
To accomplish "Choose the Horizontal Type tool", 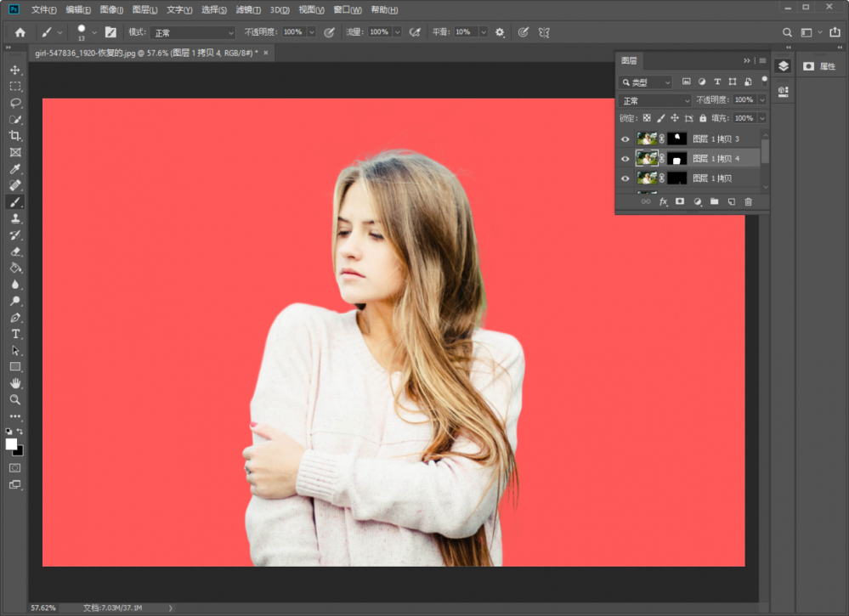I will point(15,334).
